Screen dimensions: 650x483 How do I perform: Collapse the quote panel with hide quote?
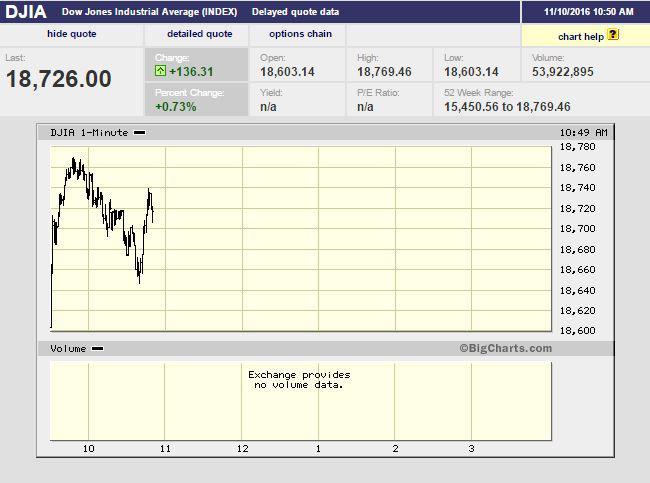[72, 34]
